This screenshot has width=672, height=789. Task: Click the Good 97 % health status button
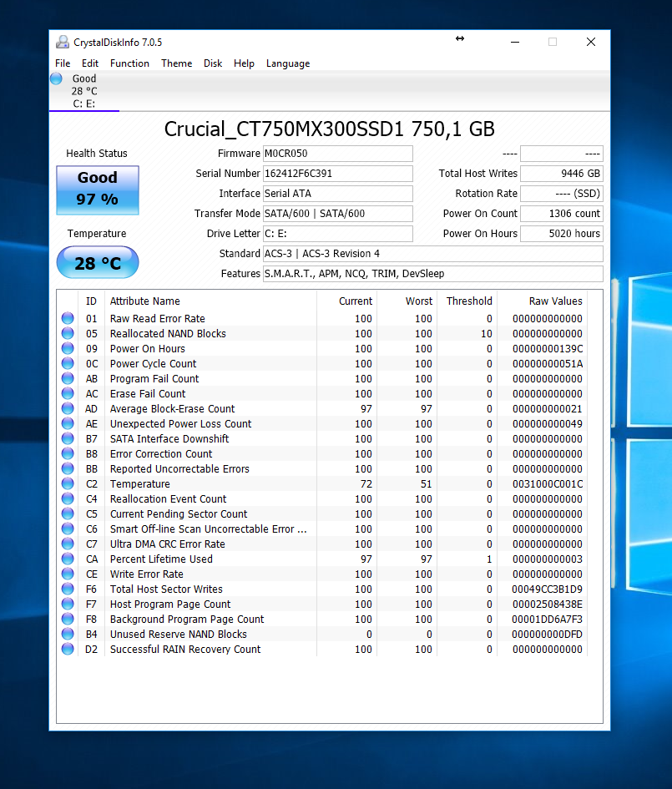98,190
